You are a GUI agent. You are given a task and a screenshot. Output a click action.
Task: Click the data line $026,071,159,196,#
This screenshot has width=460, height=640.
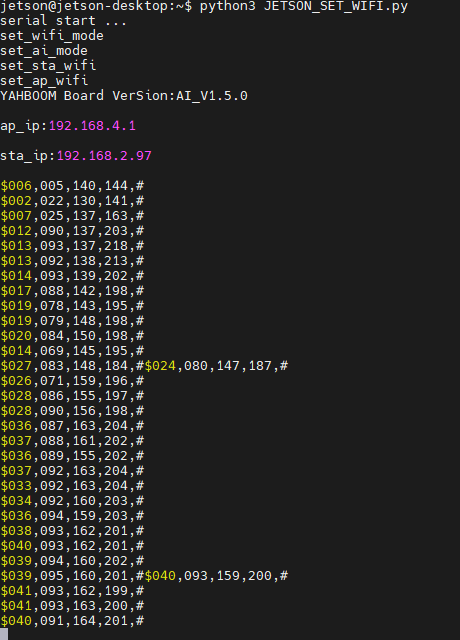pos(72,381)
